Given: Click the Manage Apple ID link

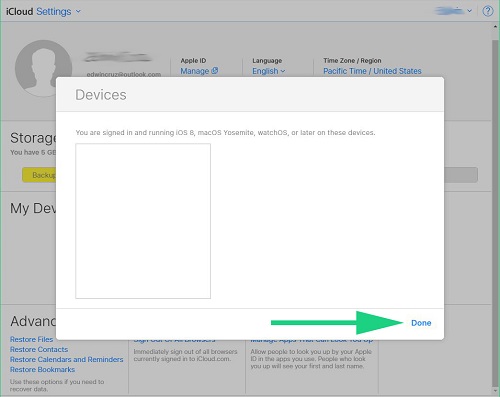Looking at the screenshot, I should click(x=199, y=71).
